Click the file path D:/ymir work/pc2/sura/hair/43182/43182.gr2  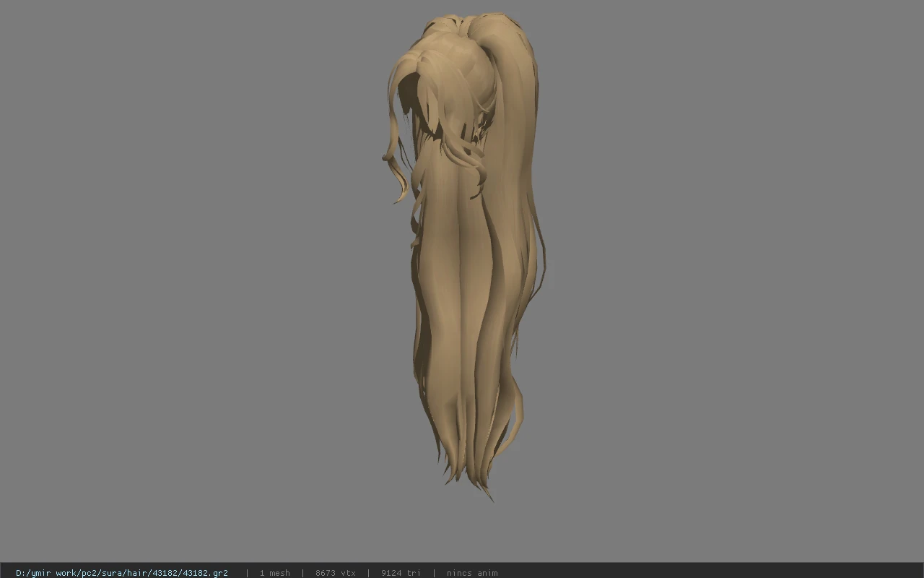pos(122,573)
